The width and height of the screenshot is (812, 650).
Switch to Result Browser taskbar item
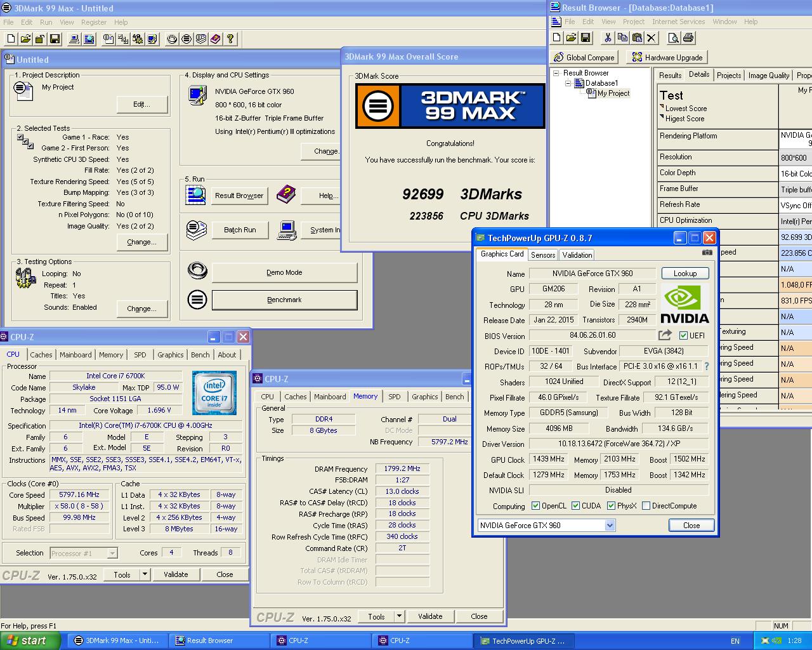pos(220,640)
